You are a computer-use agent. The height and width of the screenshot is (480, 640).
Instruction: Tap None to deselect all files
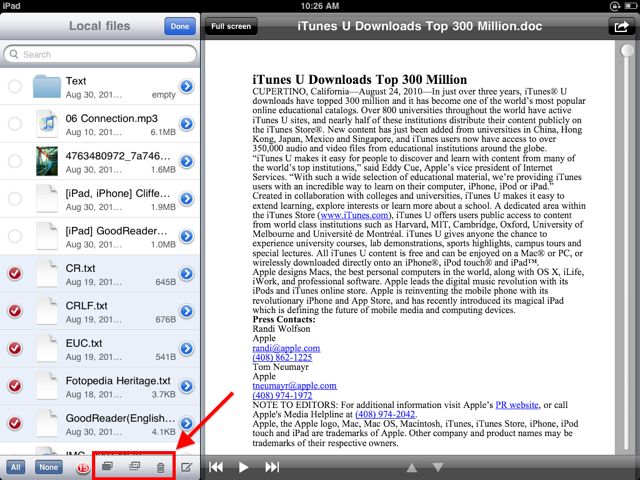click(x=49, y=467)
